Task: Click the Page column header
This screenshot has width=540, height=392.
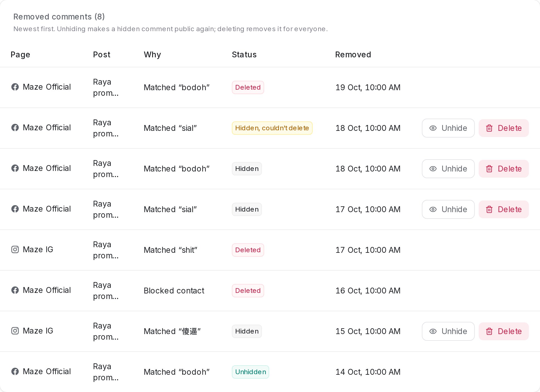Action: pyautogui.click(x=20, y=55)
